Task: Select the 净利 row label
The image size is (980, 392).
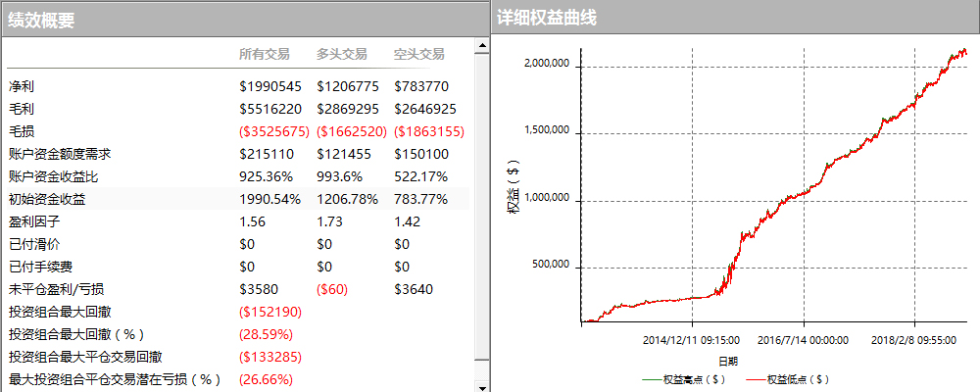Action: pos(21,86)
